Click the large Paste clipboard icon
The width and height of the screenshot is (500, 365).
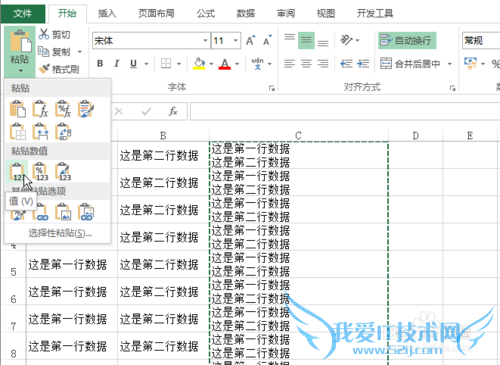coord(20,41)
